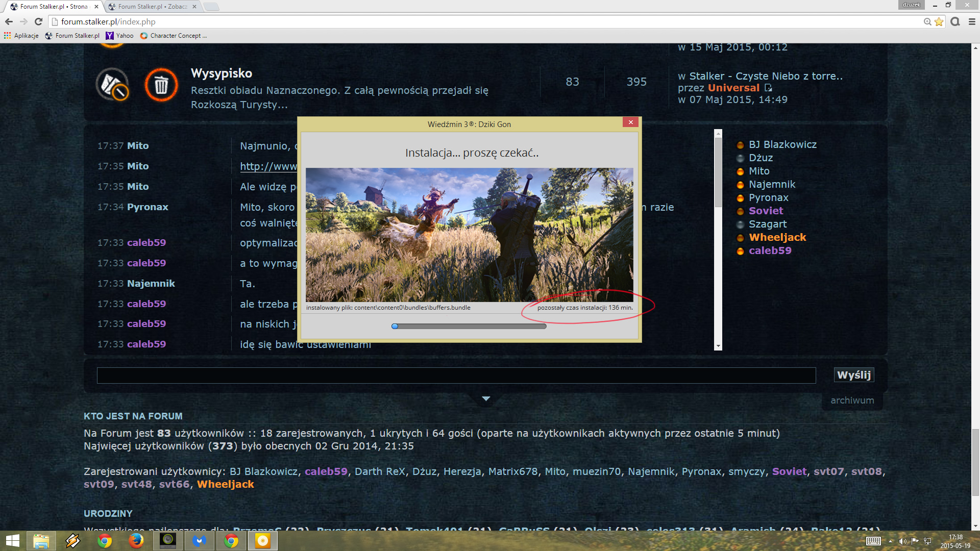
Task: Close the Forum Stalker.pl Zobacz tab
Action: click(x=194, y=7)
